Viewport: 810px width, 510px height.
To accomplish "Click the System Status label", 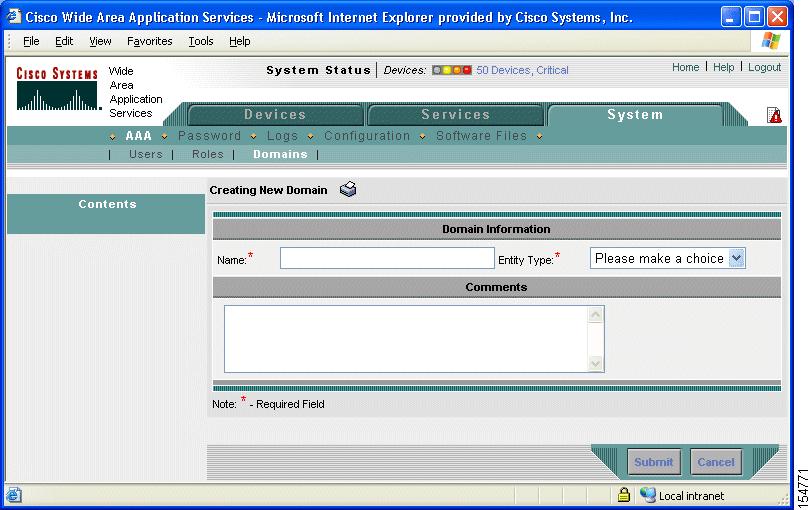I will click(x=319, y=70).
